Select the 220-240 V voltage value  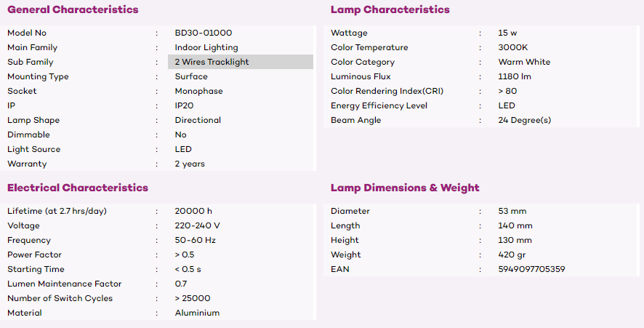click(197, 225)
